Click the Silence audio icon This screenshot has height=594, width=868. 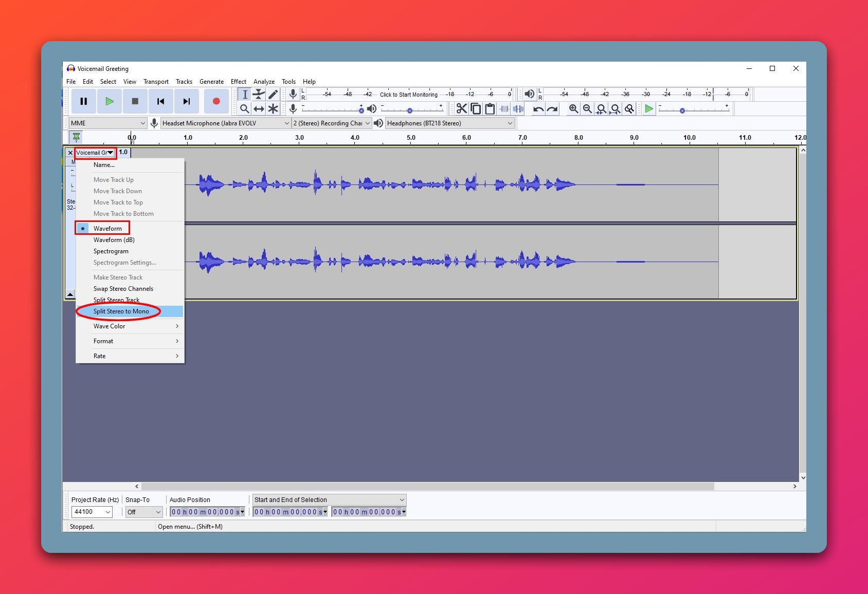[x=518, y=108]
